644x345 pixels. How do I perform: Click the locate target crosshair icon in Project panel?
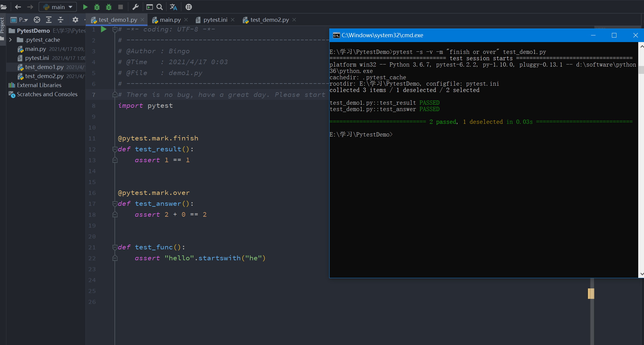click(37, 20)
